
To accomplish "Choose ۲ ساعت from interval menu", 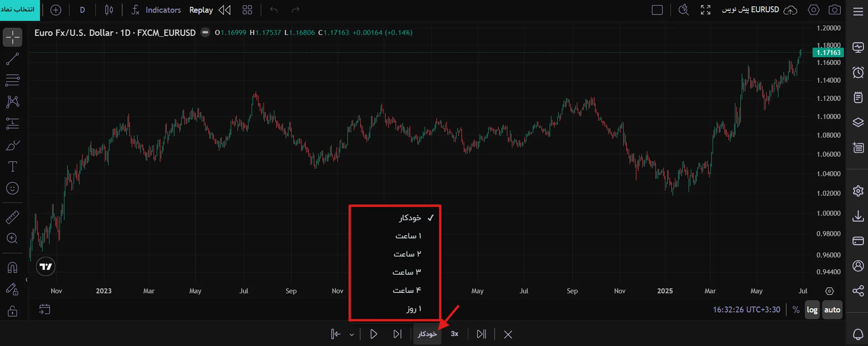I will click(x=395, y=254).
